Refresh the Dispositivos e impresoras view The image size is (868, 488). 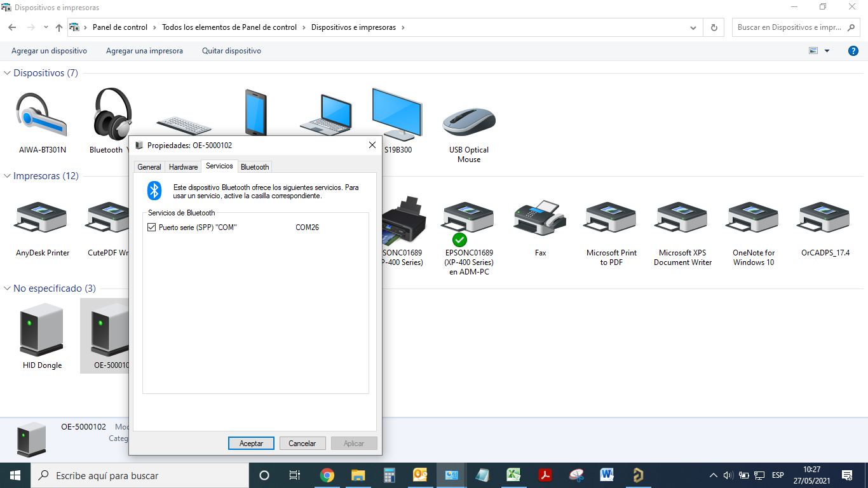(x=714, y=27)
